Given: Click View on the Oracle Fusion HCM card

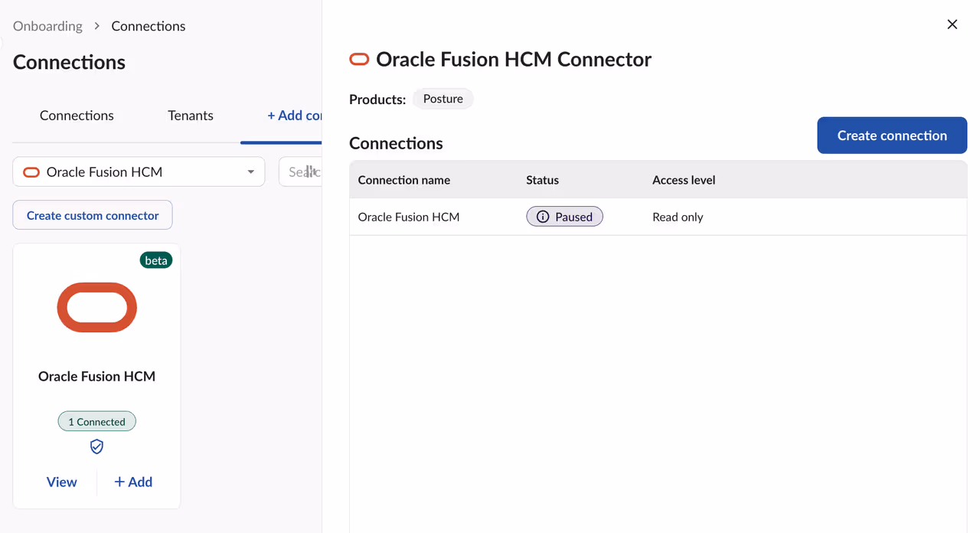Looking at the screenshot, I should coord(61,482).
